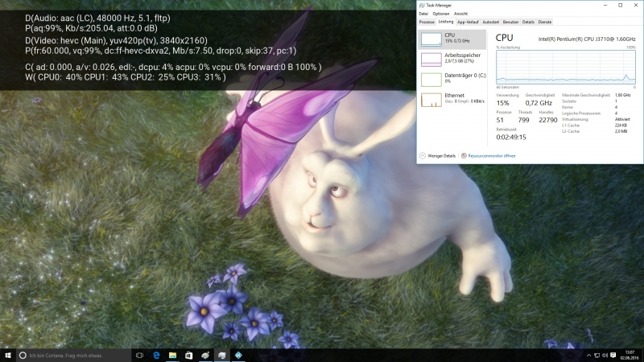Show hidden system tray icons
Image resolution: width=644 pixels, height=362 pixels.
[x=588, y=356]
